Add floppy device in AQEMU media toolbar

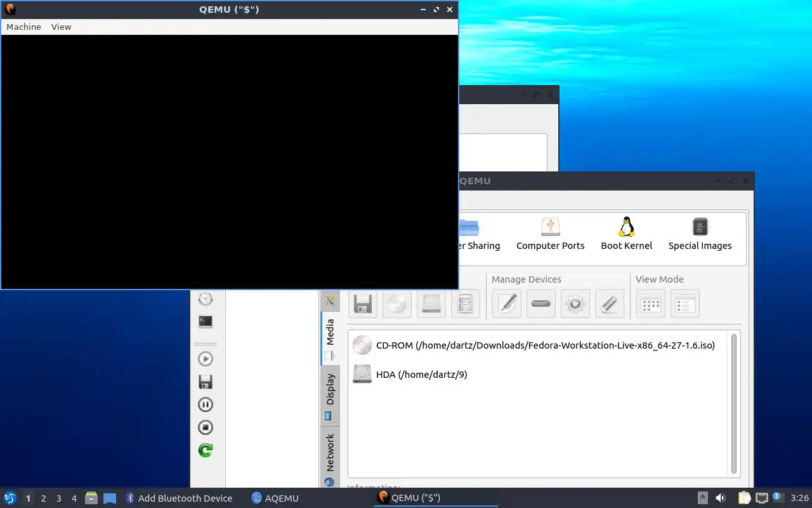tap(363, 304)
